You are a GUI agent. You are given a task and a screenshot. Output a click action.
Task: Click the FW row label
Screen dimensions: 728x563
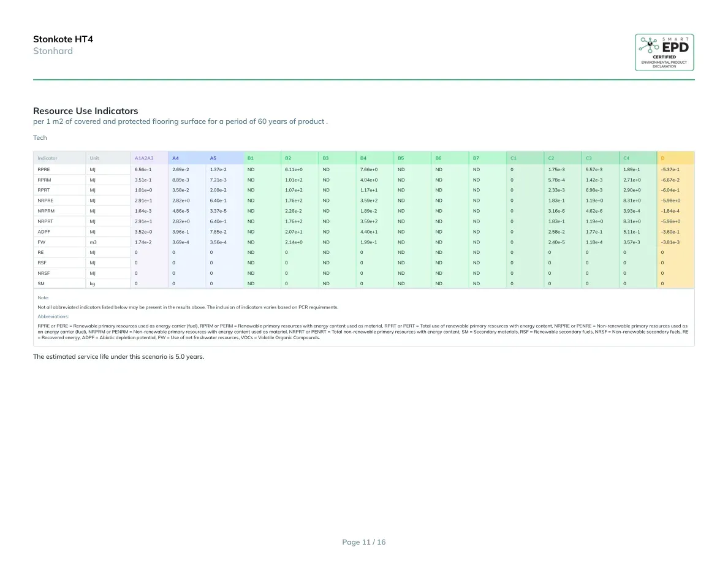coord(41,242)
